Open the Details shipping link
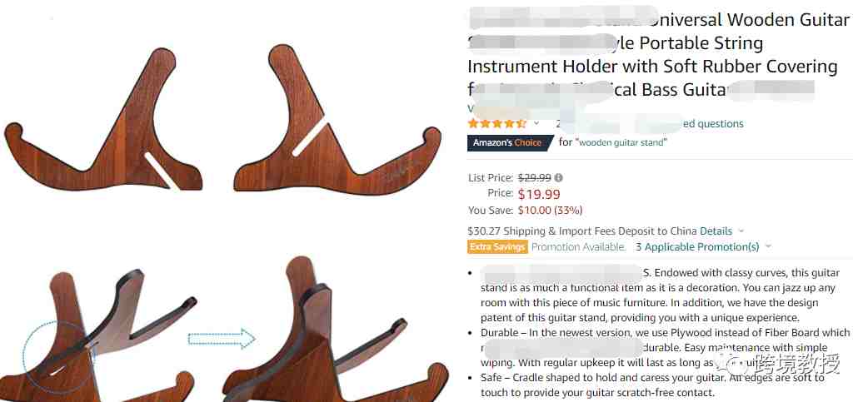This screenshot has width=868, height=402. click(716, 231)
